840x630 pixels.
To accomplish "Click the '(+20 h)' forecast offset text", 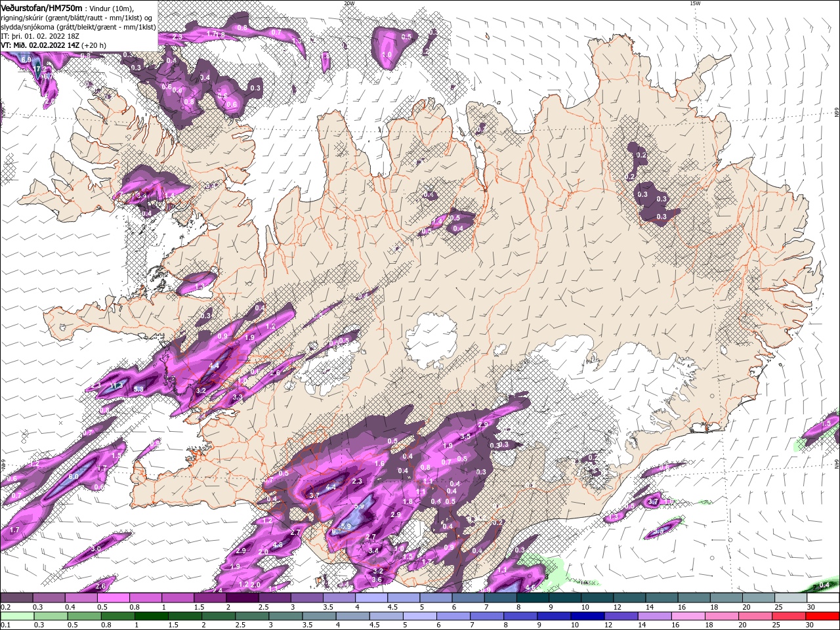I will (94, 45).
